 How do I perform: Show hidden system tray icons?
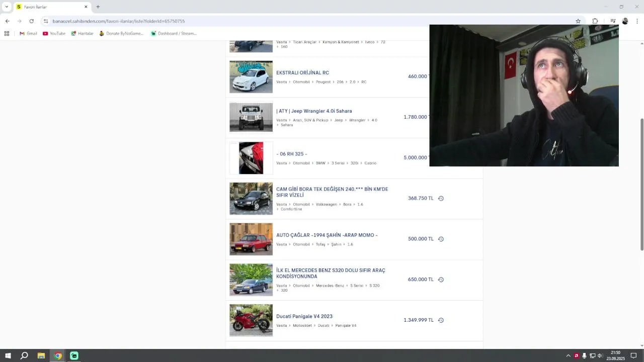[x=569, y=356]
